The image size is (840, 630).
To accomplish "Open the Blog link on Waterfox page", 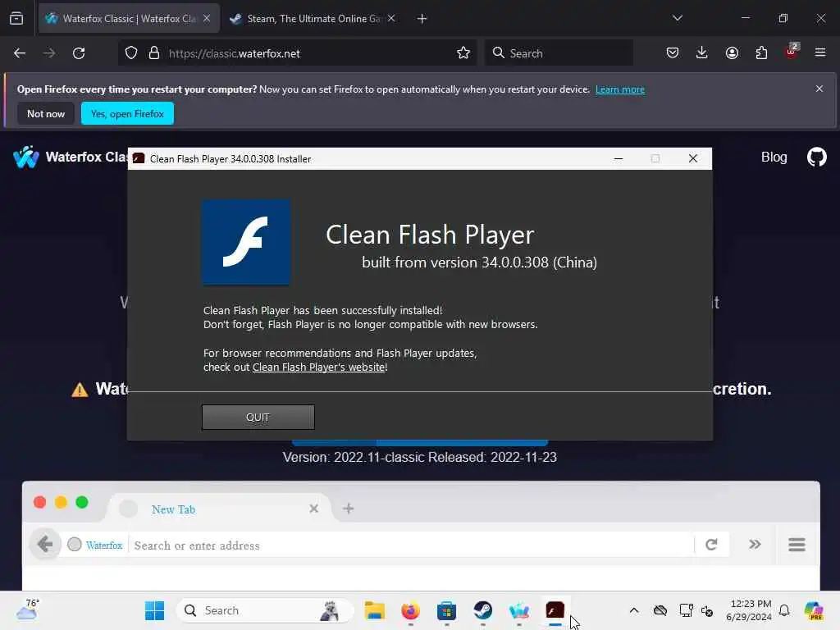I will [774, 157].
